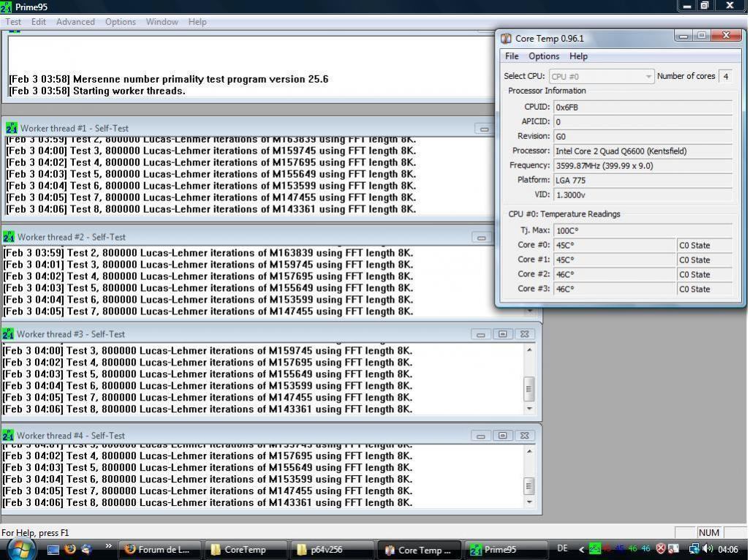Click the 'Mersenne number primality test program' log line
The height and width of the screenshot is (560, 750).
tap(168, 79)
